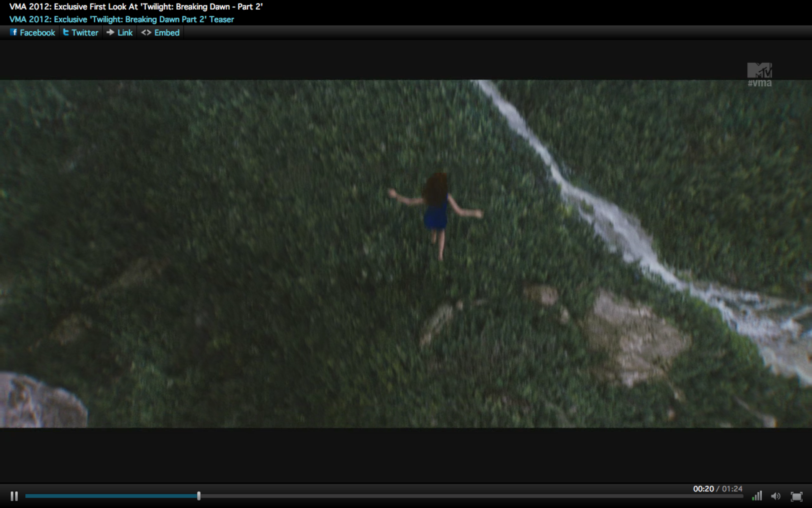812x508 pixels.
Task: Open the Embed code option
Action: pos(167,33)
